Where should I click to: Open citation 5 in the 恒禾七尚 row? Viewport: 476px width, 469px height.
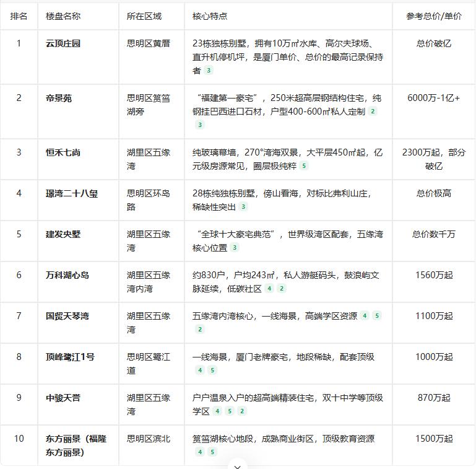[303, 166]
